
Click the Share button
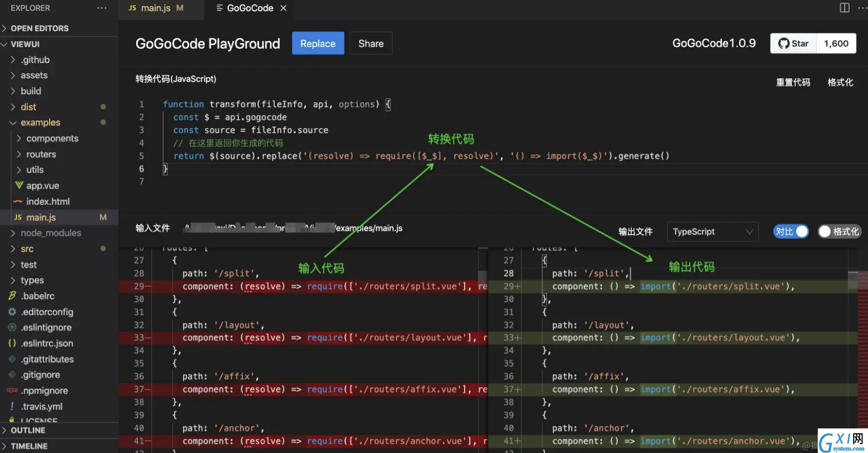click(371, 44)
